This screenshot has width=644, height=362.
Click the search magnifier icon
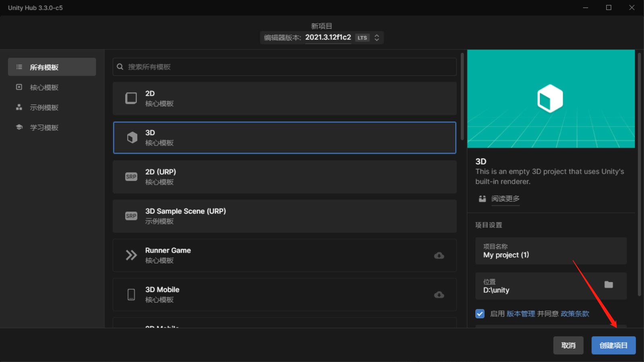coord(120,67)
